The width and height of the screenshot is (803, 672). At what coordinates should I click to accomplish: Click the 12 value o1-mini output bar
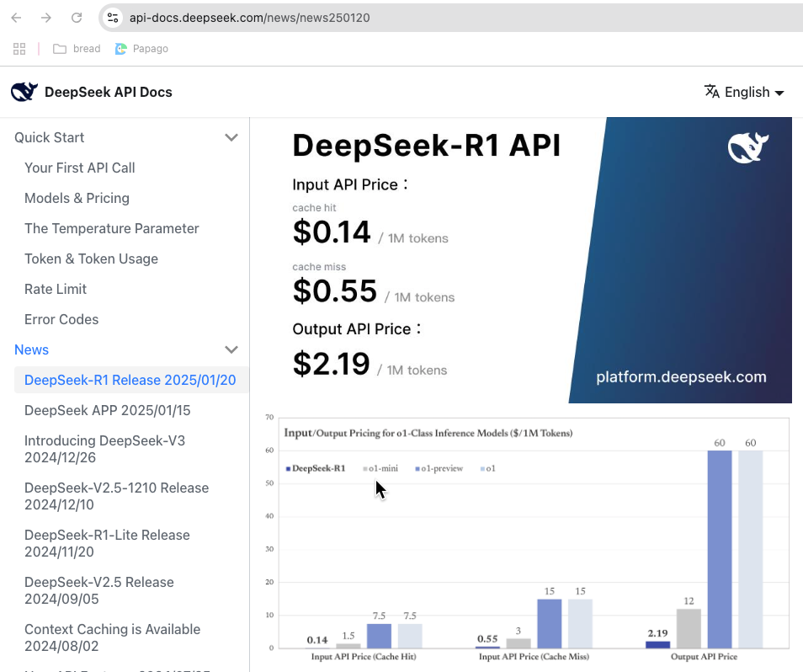pyautogui.click(x=689, y=628)
